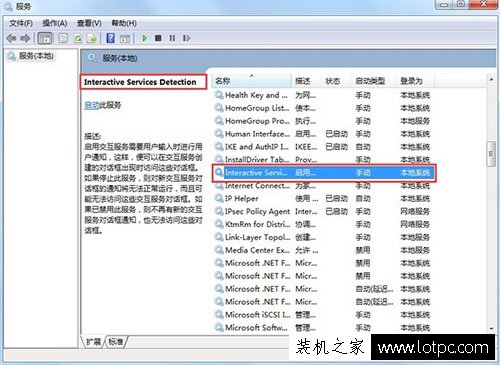This screenshot has height=365, width=500.
Task: Open the 帮助(H) menu
Action: point(124,23)
